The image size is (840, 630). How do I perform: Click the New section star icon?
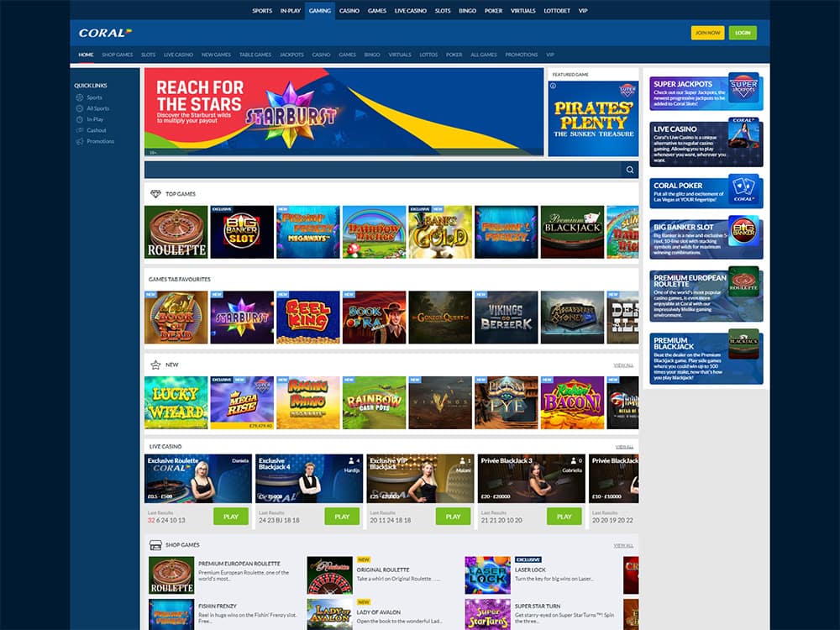click(x=155, y=365)
